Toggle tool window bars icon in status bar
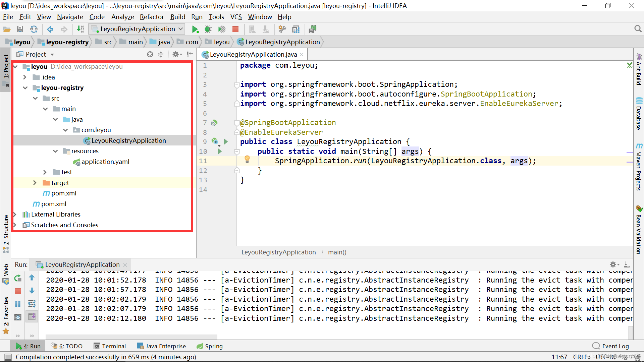This screenshot has height=362, width=644. point(8,357)
